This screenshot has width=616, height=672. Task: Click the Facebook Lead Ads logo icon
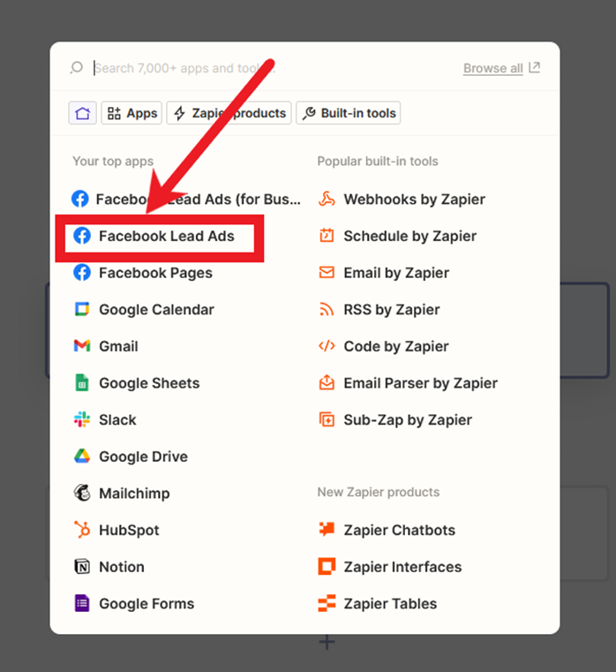82,236
